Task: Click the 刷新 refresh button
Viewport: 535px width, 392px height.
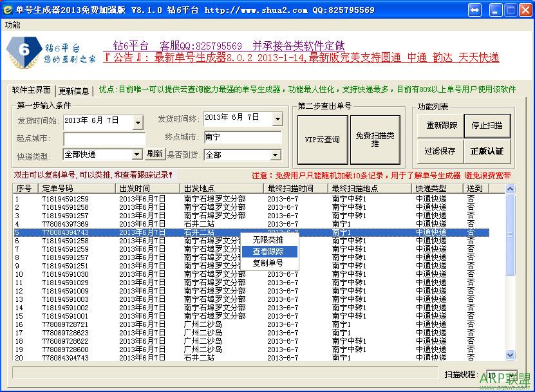Action: tap(155, 154)
